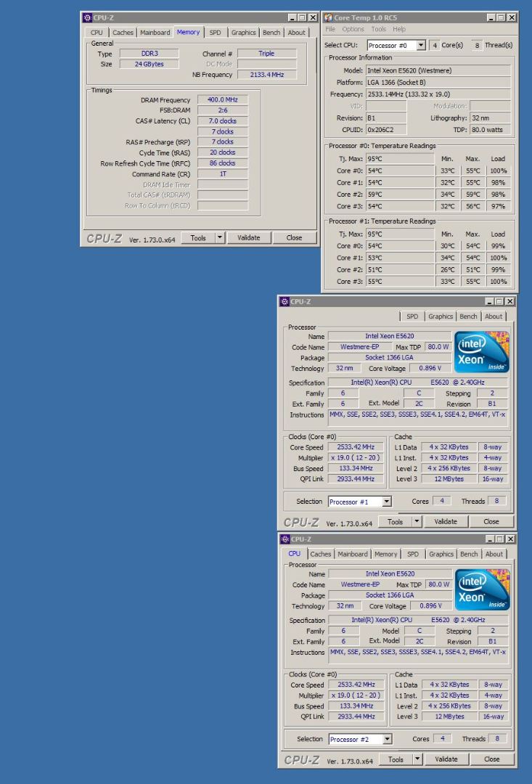This screenshot has width=532, height=784.
Task: Maximize the Core Temp window
Action: click(x=501, y=17)
